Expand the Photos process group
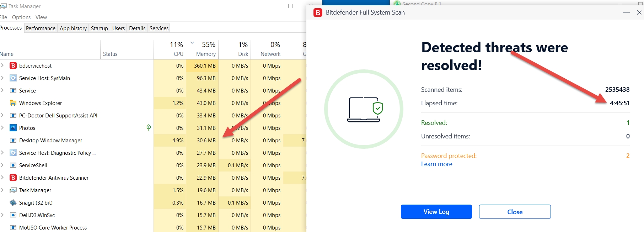This screenshot has height=232, width=644. [2, 128]
